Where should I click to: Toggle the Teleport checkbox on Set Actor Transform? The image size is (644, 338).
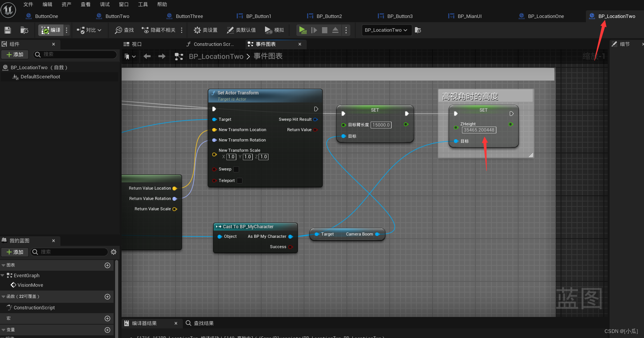[239, 180]
